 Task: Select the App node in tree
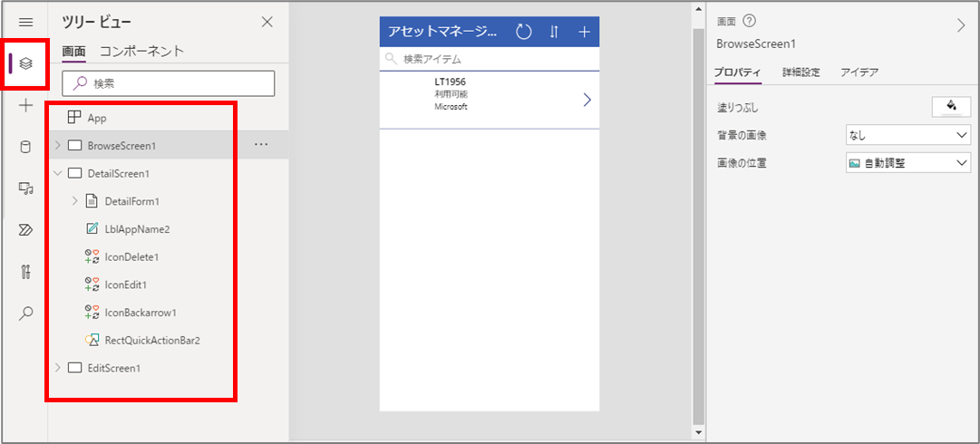[x=97, y=118]
